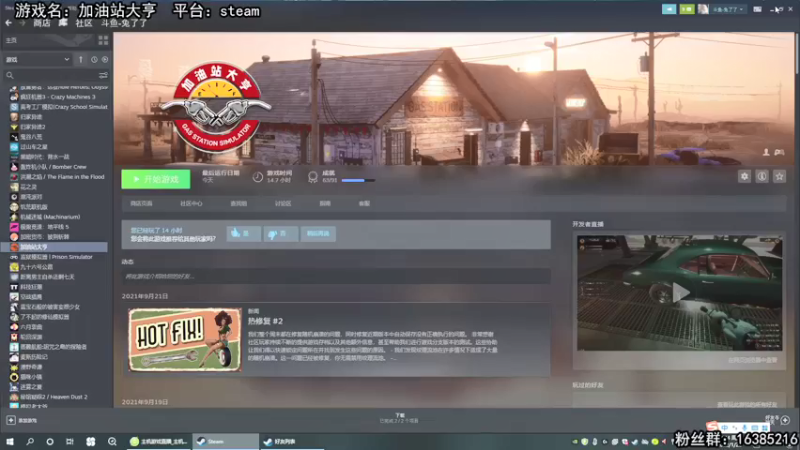This screenshot has height=450, width=800.
Task: Open the 社区中心 (Community Hub) tab
Action: (191, 204)
